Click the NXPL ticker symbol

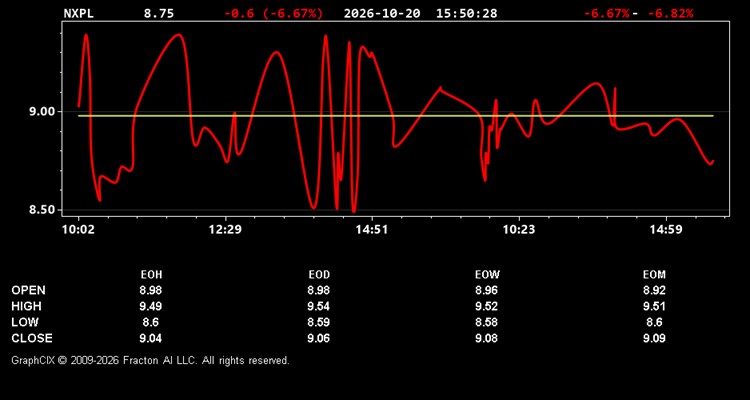79,13
